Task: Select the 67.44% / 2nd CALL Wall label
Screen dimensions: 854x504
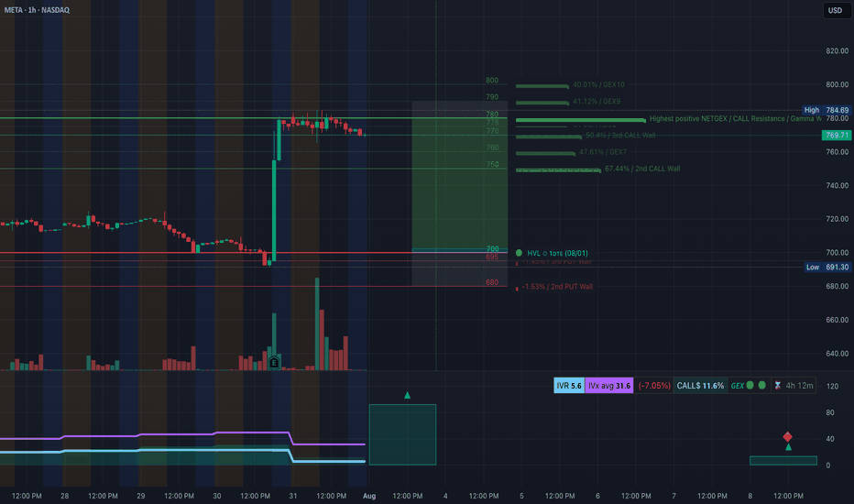Action: tap(642, 169)
